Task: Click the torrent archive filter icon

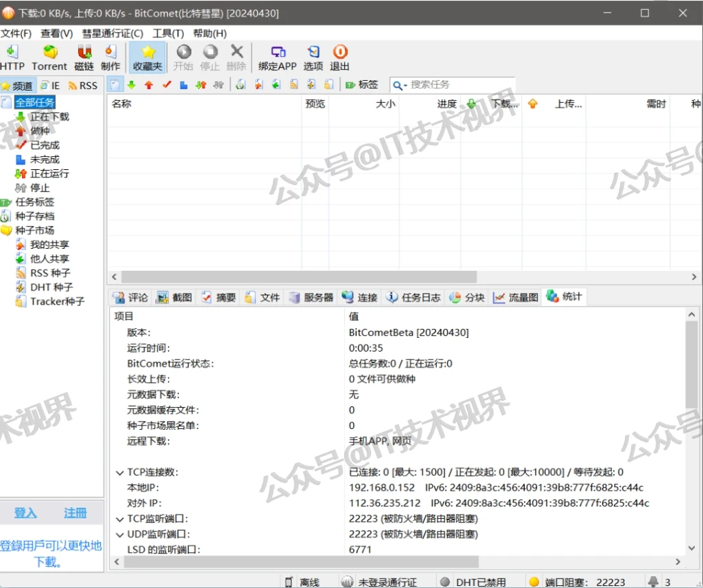Action: 241,84
